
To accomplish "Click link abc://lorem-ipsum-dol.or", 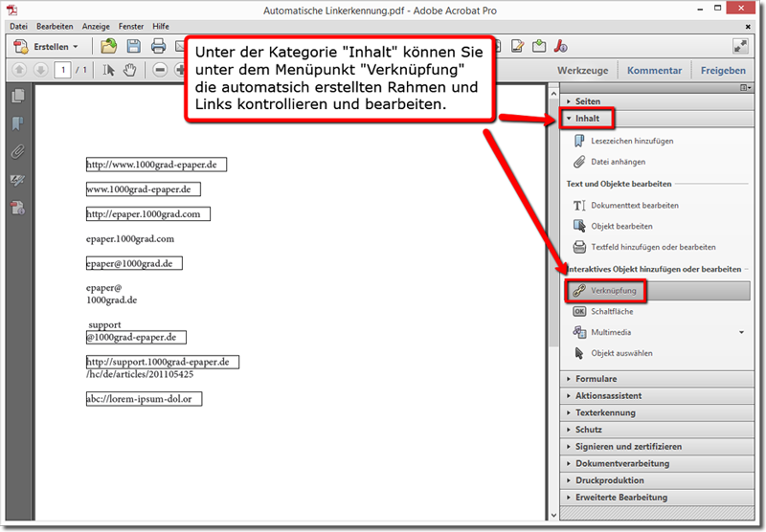I will click(x=144, y=399).
